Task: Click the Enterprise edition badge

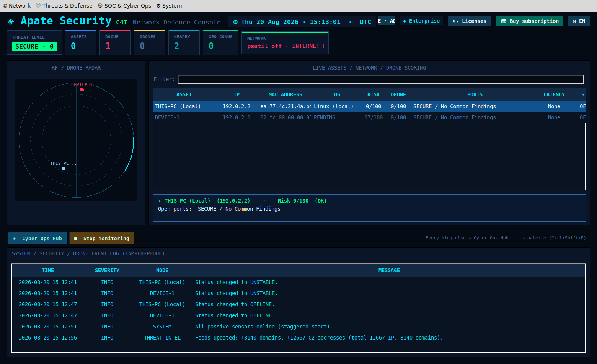Action: click(x=421, y=21)
